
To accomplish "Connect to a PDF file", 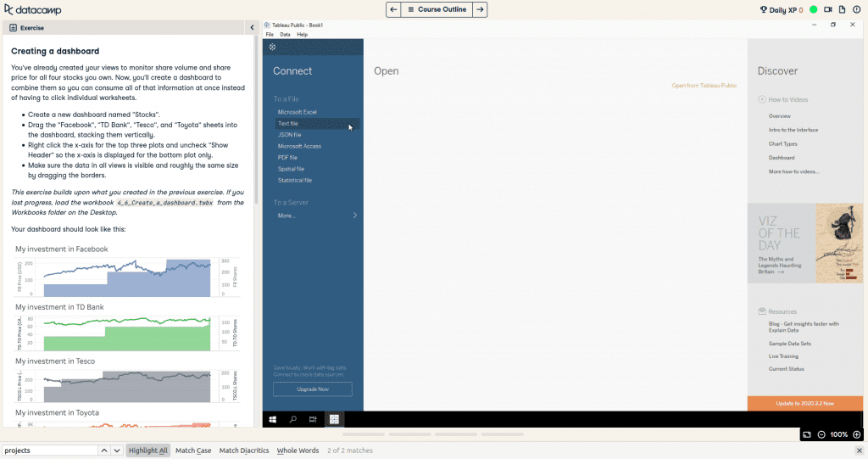I will coord(288,158).
